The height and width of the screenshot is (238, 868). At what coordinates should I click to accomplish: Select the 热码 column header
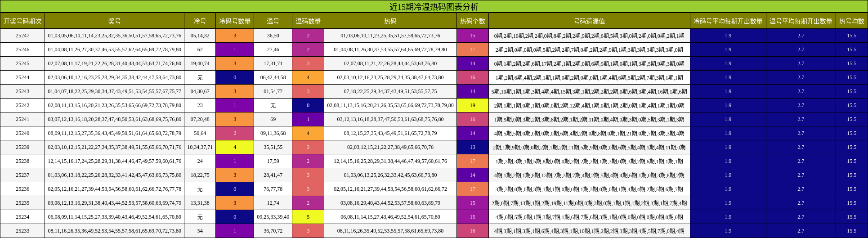[390, 21]
